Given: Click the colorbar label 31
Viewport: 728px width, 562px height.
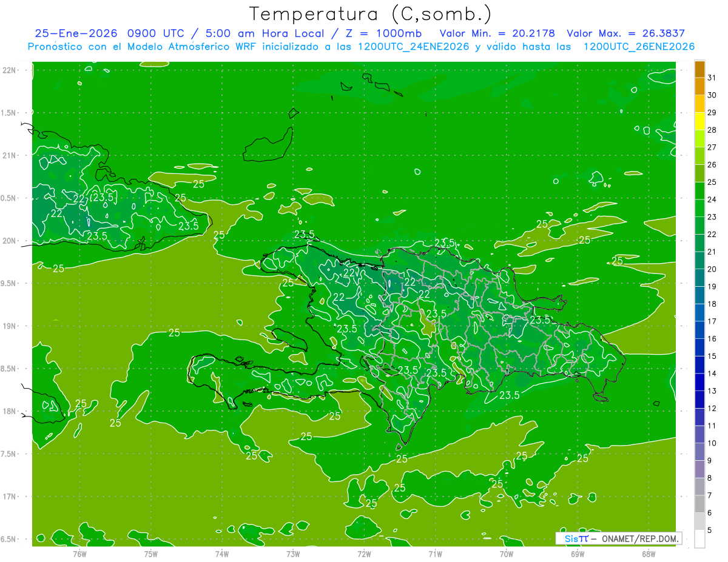Looking at the screenshot, I should point(712,78).
